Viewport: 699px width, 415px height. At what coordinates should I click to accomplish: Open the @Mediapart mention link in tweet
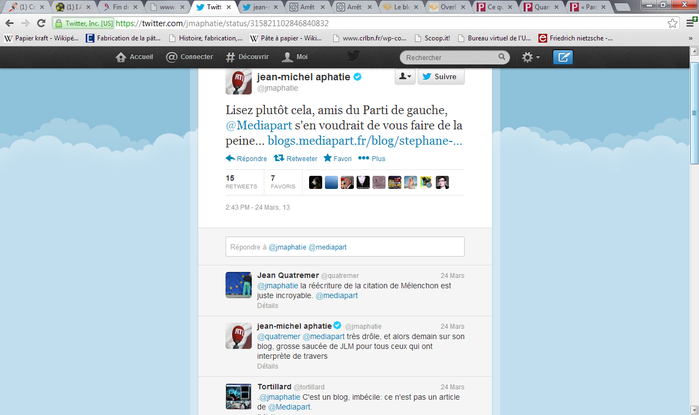259,125
